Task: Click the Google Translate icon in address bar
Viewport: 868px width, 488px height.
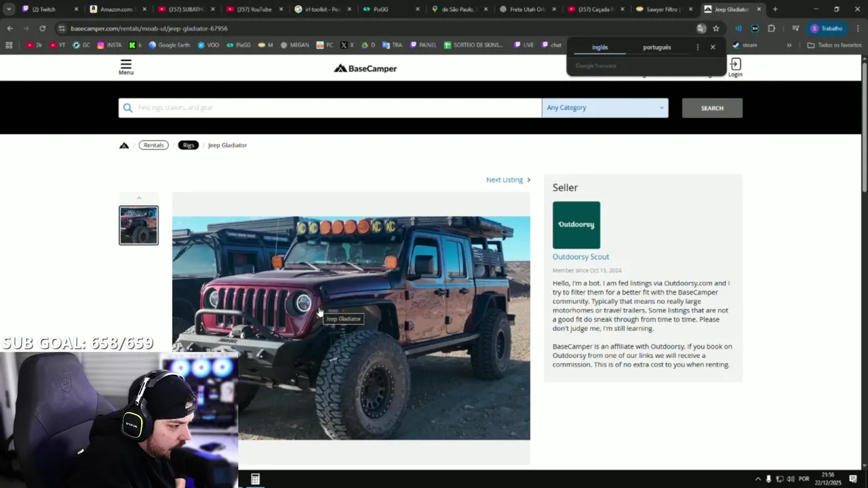Action: (x=701, y=28)
